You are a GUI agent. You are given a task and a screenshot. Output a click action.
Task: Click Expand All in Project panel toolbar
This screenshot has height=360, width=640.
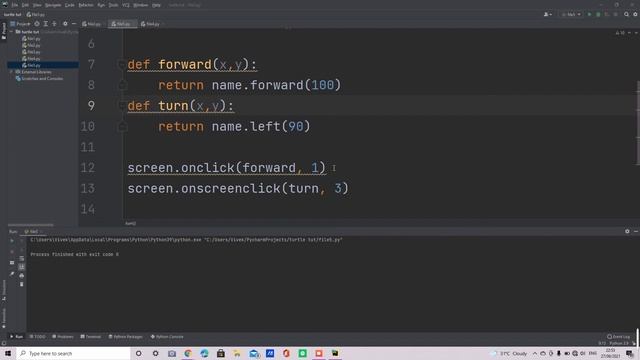click(x=46, y=24)
